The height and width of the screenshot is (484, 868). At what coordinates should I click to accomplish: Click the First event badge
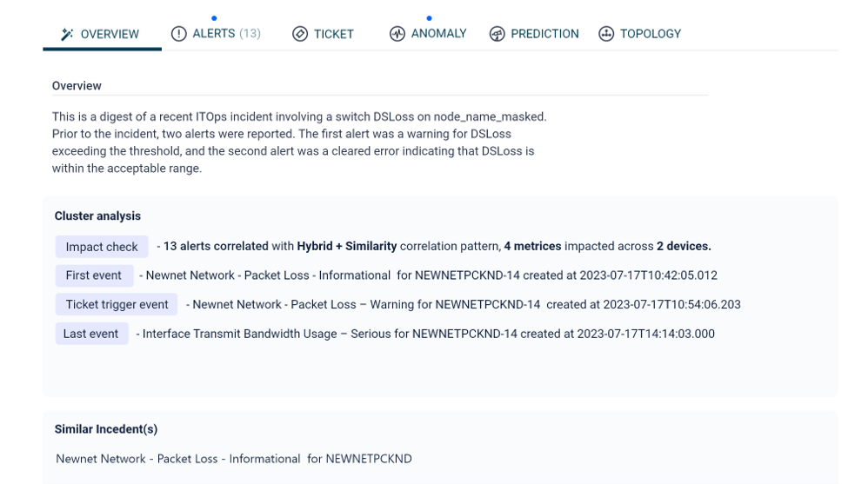pos(94,275)
